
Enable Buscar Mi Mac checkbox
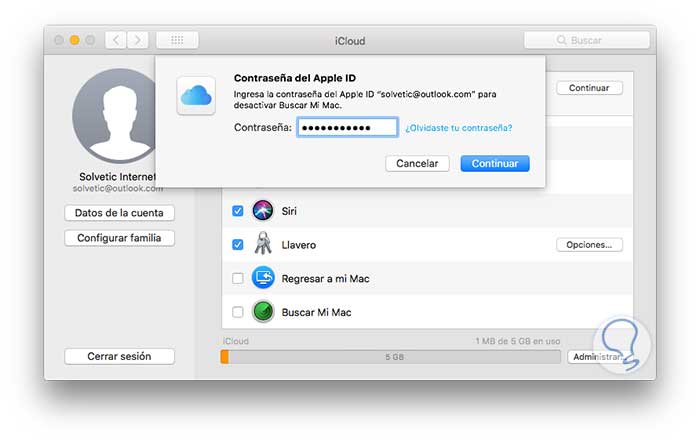[x=238, y=312]
